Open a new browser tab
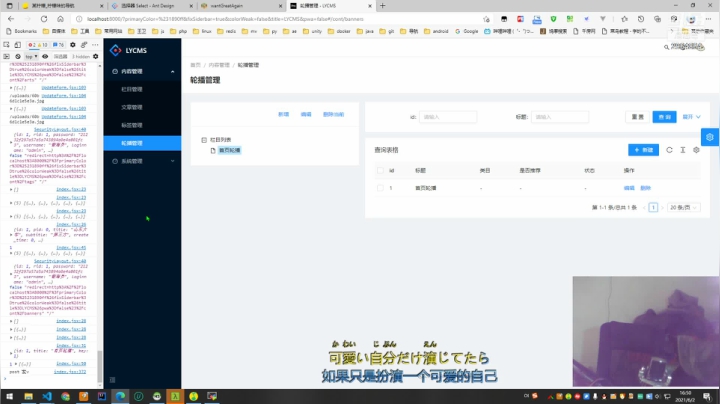 (x=382, y=6)
